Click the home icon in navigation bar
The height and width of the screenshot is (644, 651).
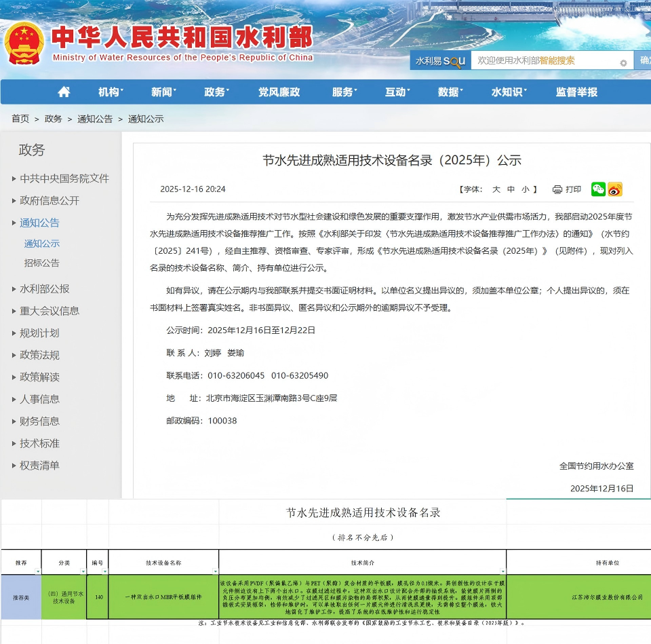pyautogui.click(x=64, y=92)
